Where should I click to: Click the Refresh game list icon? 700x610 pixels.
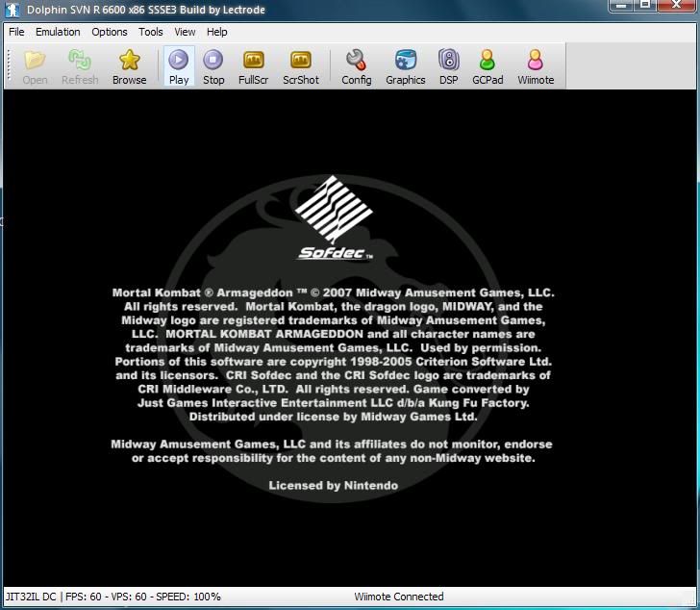pyautogui.click(x=80, y=66)
